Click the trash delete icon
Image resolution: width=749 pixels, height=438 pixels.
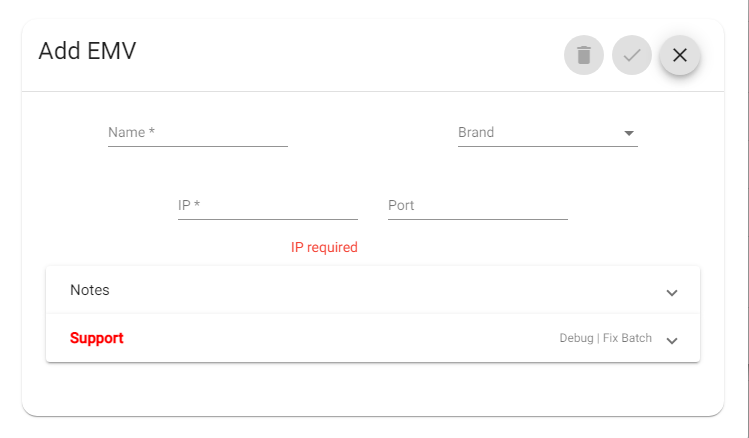pyautogui.click(x=584, y=55)
